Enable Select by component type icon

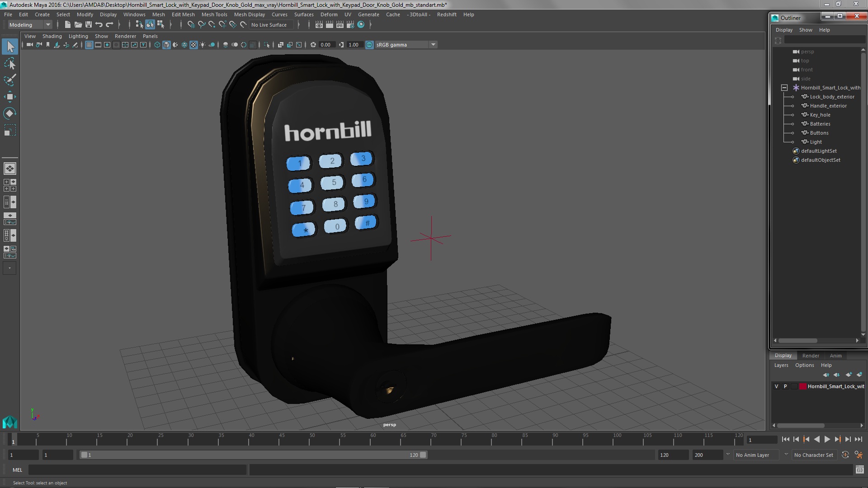pyautogui.click(x=160, y=25)
